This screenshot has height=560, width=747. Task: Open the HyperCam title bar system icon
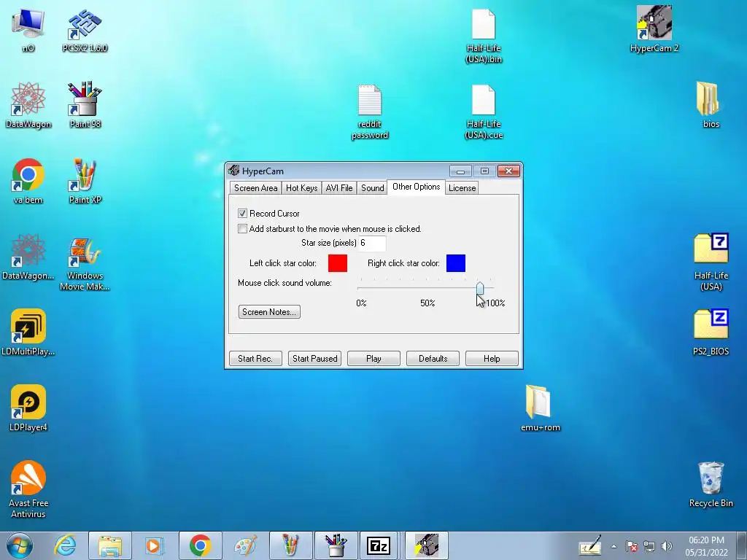(x=233, y=171)
